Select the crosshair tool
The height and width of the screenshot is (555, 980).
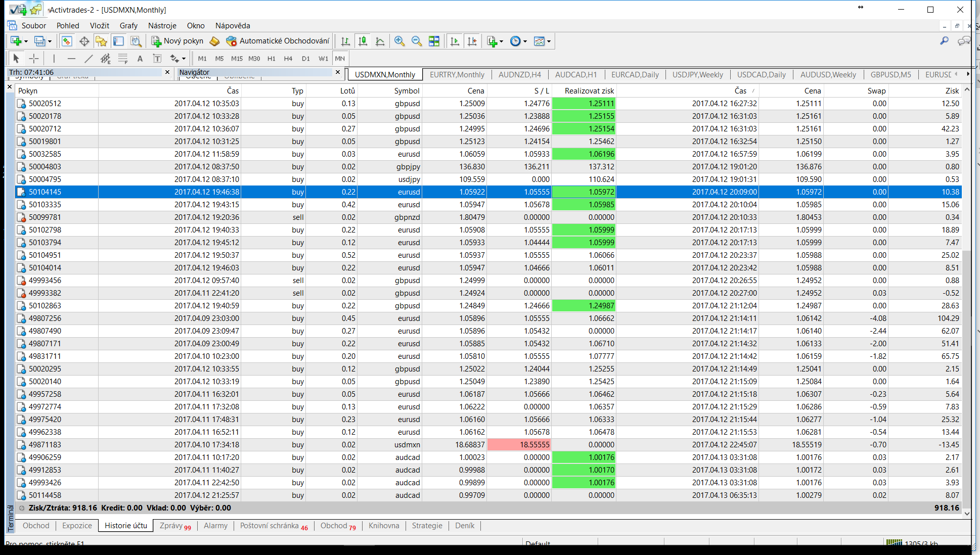click(x=34, y=59)
